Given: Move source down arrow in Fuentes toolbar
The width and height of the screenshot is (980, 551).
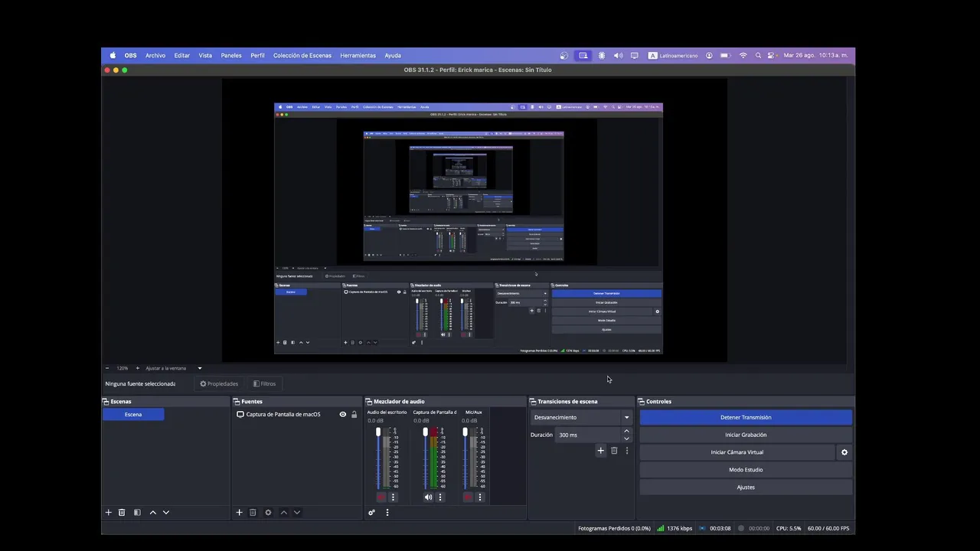Looking at the screenshot, I should tap(297, 513).
